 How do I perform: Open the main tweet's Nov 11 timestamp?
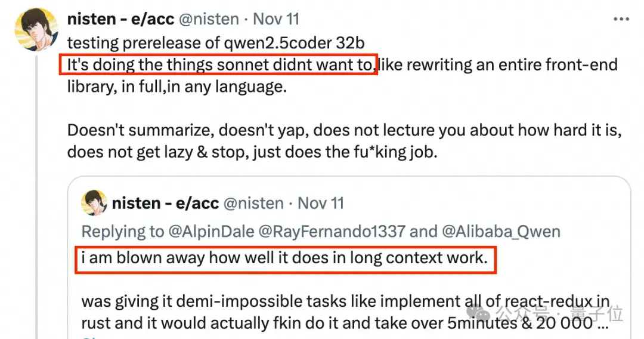tap(276, 19)
